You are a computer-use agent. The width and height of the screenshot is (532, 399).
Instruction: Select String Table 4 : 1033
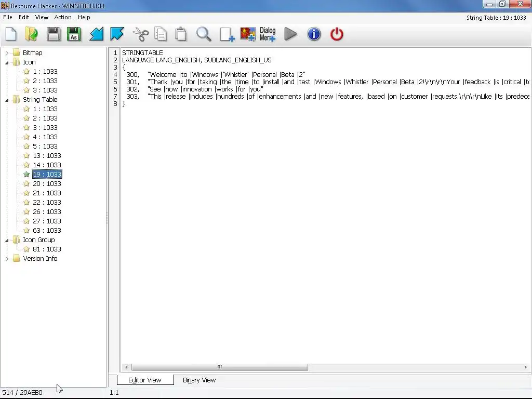coord(45,137)
